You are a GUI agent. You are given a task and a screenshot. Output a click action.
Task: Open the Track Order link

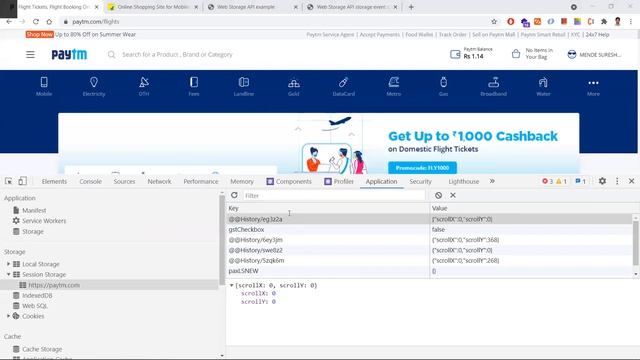point(453,35)
